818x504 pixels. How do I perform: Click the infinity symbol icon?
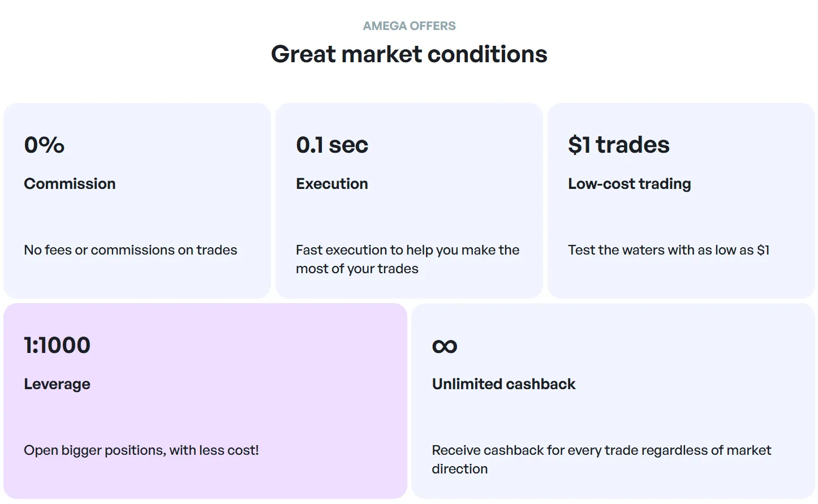tap(444, 346)
